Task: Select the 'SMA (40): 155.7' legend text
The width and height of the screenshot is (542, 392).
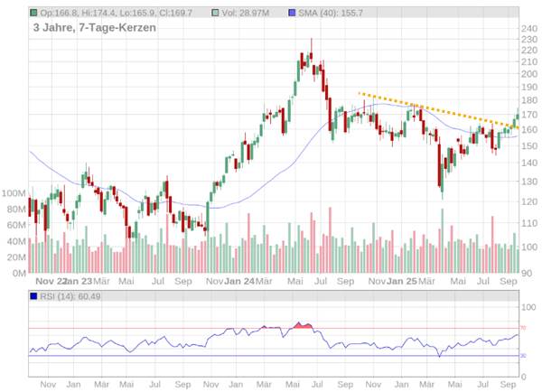Action: point(331,14)
